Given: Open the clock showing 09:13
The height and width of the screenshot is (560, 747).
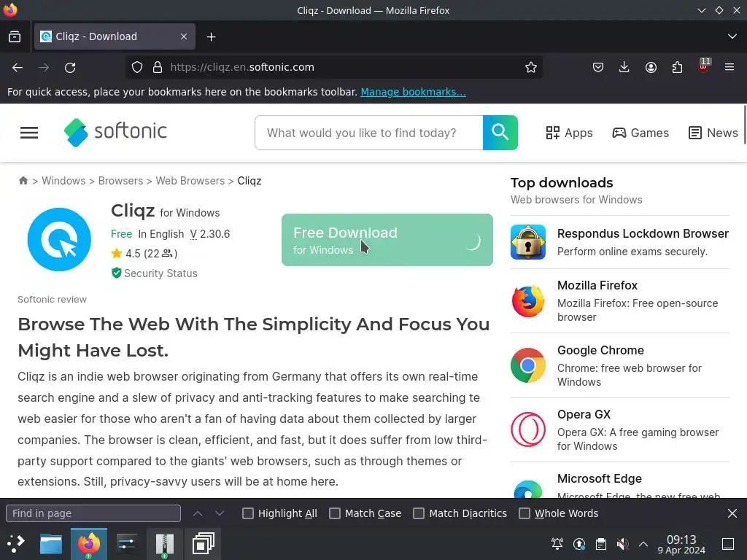Looking at the screenshot, I should [681, 544].
